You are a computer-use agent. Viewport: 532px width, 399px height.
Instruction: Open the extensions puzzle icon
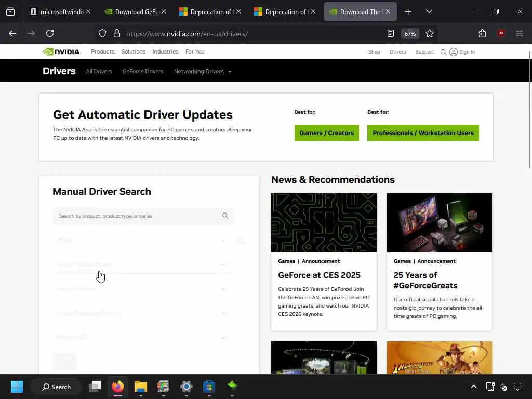point(482,33)
